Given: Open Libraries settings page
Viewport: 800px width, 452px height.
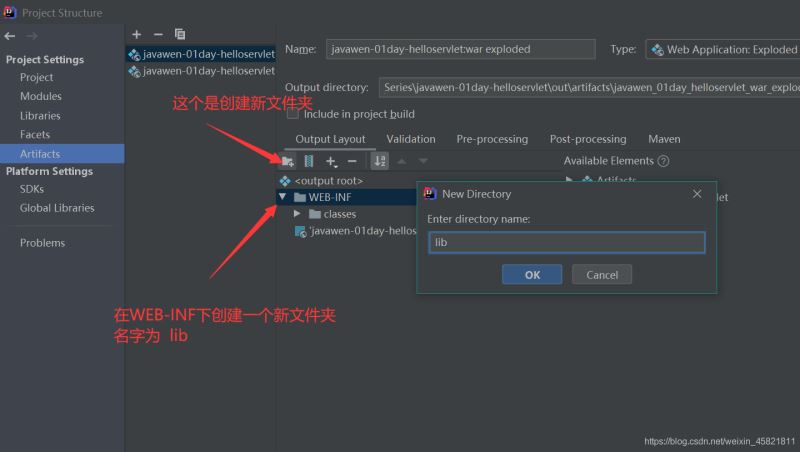Looking at the screenshot, I should [40, 116].
